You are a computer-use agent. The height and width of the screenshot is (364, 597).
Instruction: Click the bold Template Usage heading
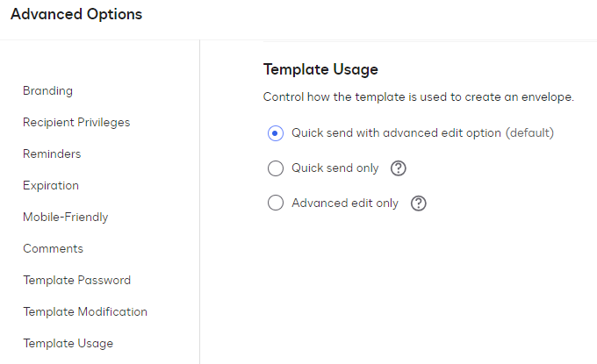(x=320, y=69)
